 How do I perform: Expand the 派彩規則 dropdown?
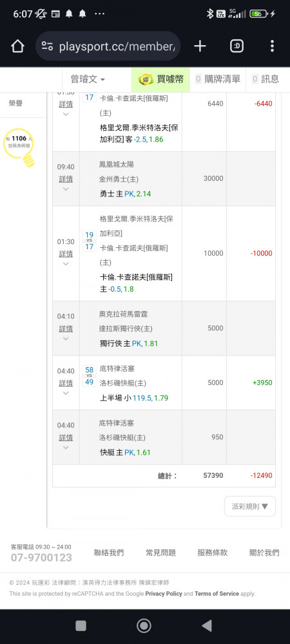(x=250, y=506)
